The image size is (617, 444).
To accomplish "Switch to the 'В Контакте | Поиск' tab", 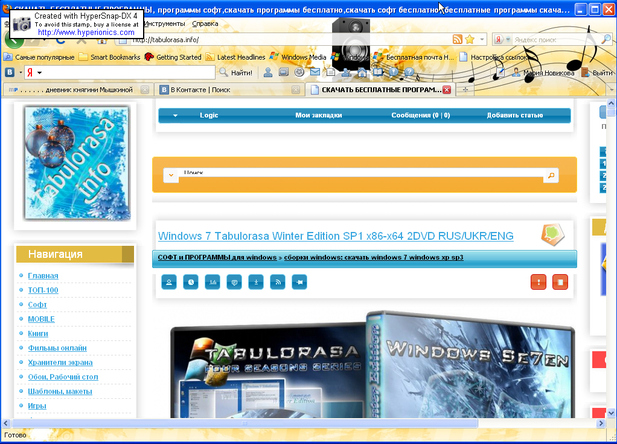I will 229,90.
